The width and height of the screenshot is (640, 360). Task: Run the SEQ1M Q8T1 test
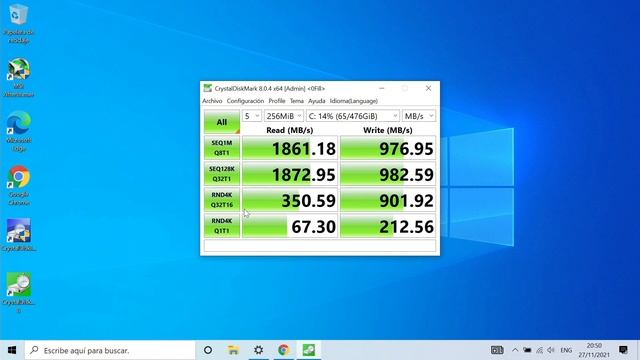[x=222, y=148]
